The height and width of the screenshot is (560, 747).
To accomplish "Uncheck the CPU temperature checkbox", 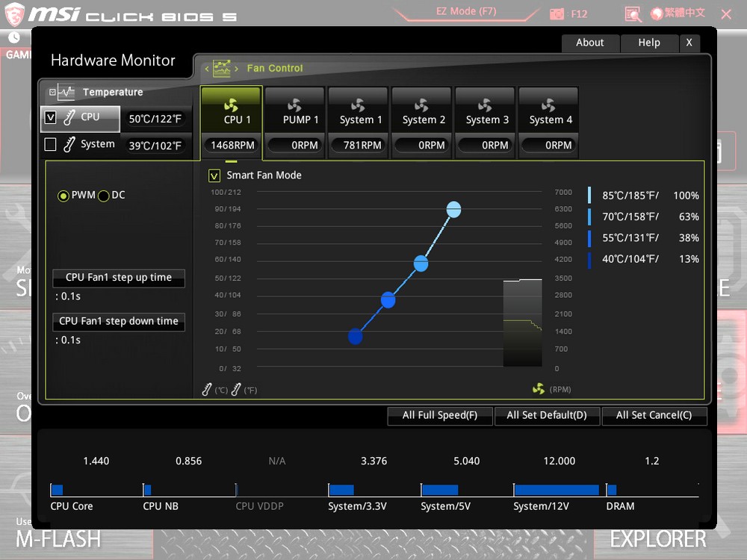I will [x=51, y=117].
